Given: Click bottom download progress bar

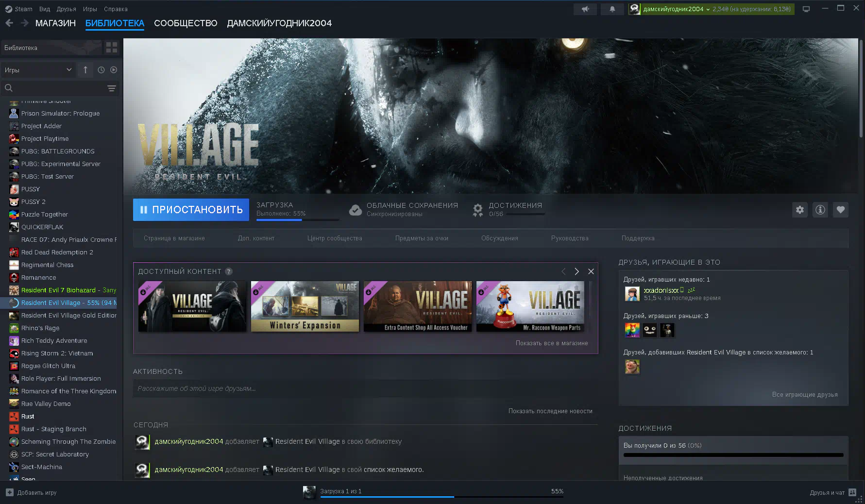Looking at the screenshot, I should tap(441, 497).
